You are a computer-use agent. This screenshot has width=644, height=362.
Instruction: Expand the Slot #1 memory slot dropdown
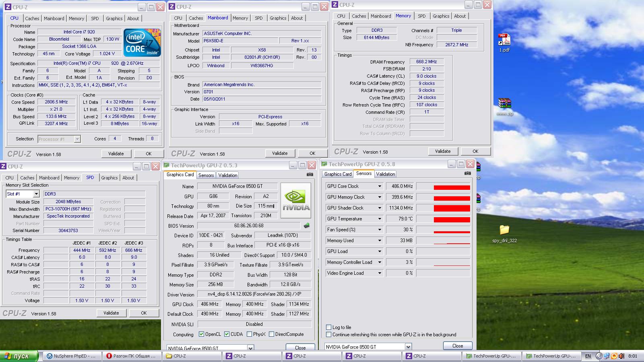tap(36, 194)
